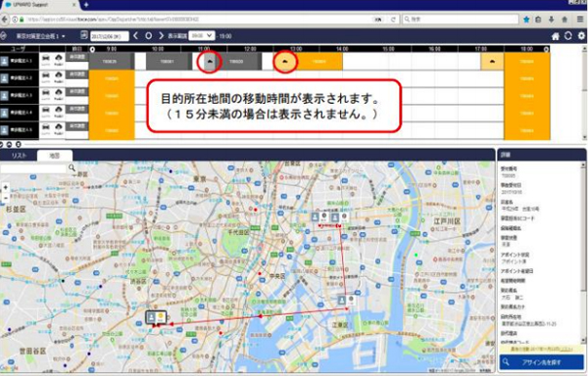The width and height of the screenshot is (588, 376).
Task: Open the team selector dropdown in header
Action: (40, 36)
